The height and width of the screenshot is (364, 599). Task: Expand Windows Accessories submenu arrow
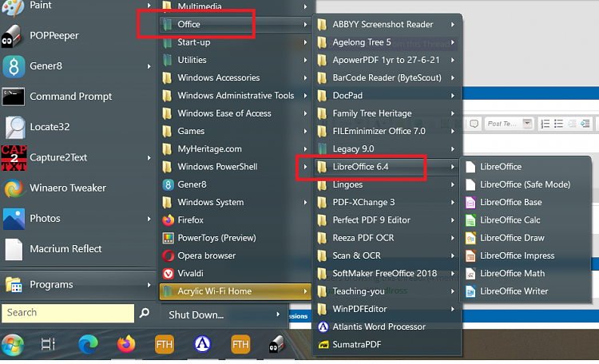[305, 78]
